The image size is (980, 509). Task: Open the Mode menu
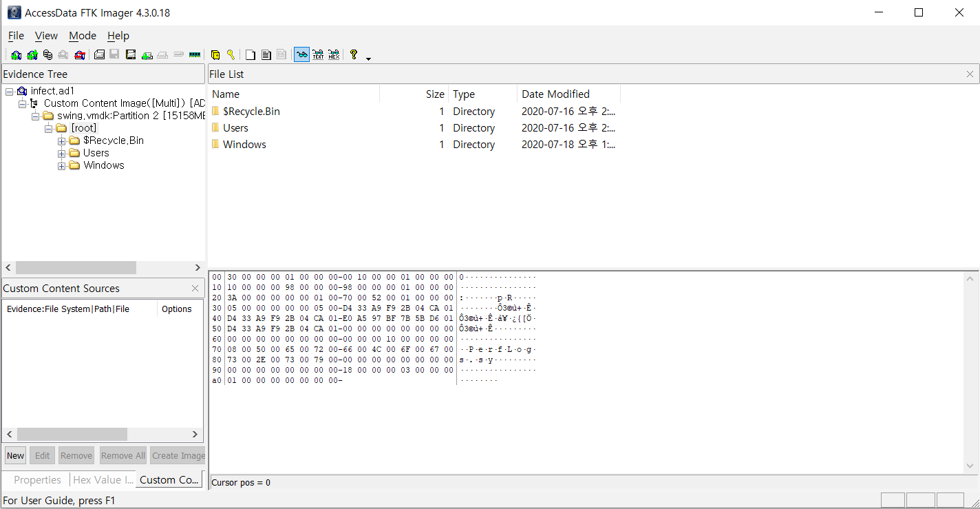click(x=83, y=35)
